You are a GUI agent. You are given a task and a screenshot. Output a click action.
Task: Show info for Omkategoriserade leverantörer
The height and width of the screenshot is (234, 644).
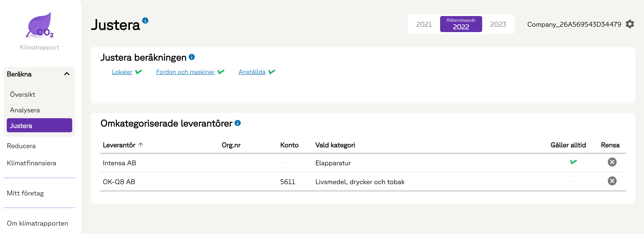click(x=238, y=123)
